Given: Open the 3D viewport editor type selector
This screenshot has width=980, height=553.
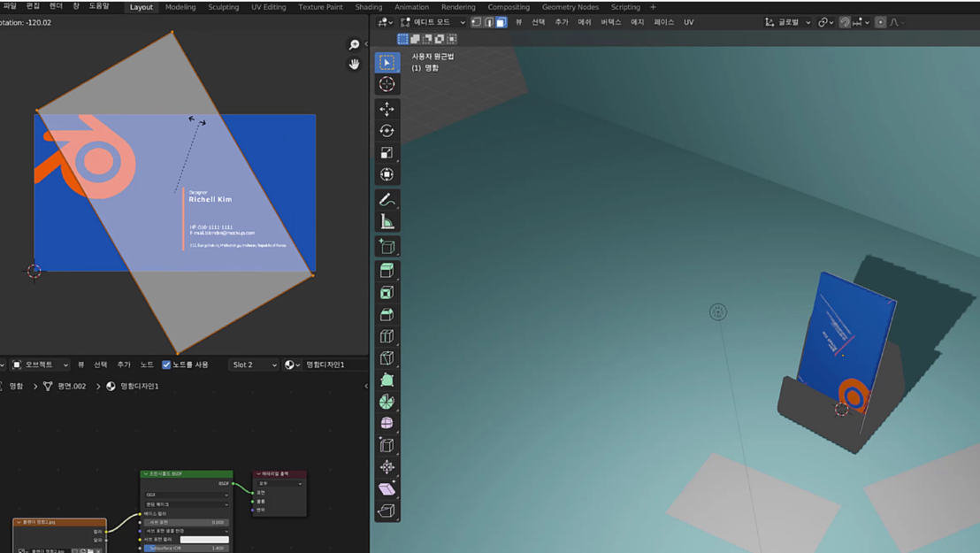Looking at the screenshot, I should (385, 22).
